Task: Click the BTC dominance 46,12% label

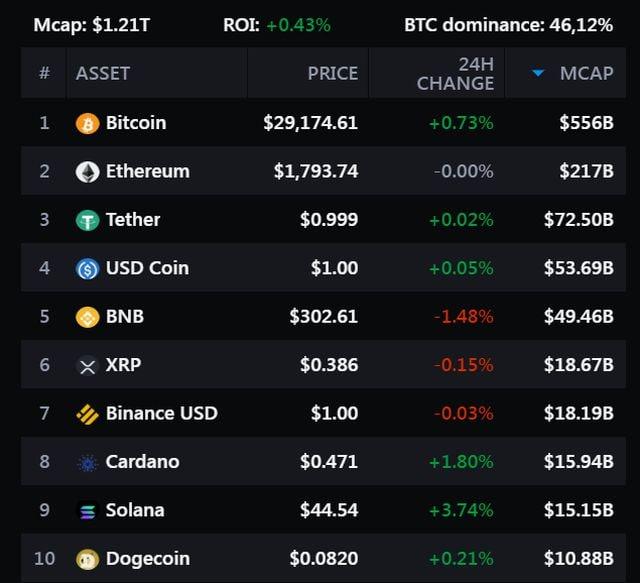Action: 509,25
